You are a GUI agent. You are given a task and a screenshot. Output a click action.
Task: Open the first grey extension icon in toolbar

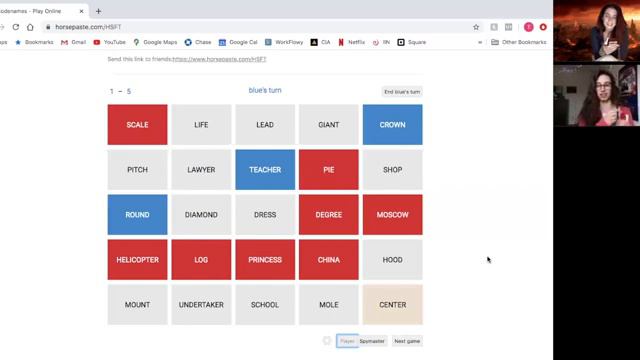coord(494,27)
